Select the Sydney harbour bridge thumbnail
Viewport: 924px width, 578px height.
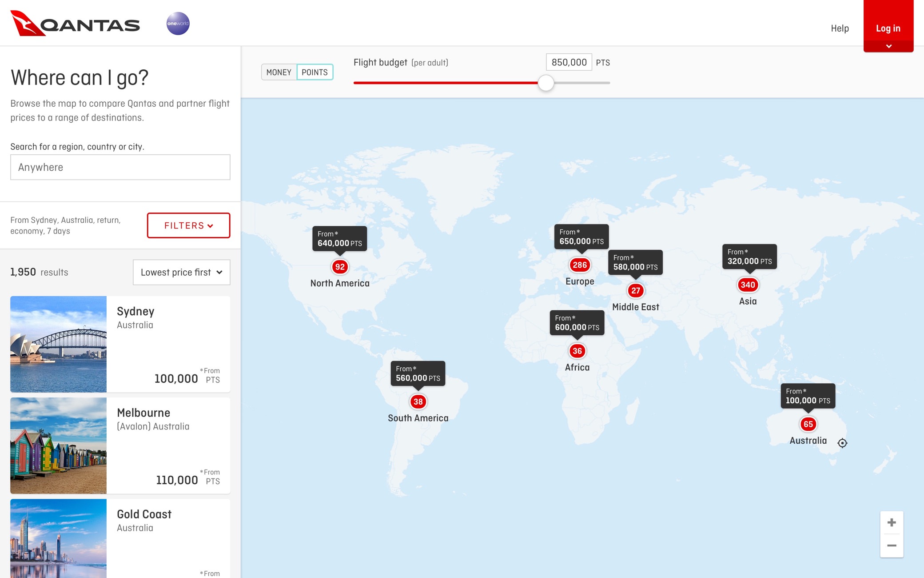click(59, 344)
